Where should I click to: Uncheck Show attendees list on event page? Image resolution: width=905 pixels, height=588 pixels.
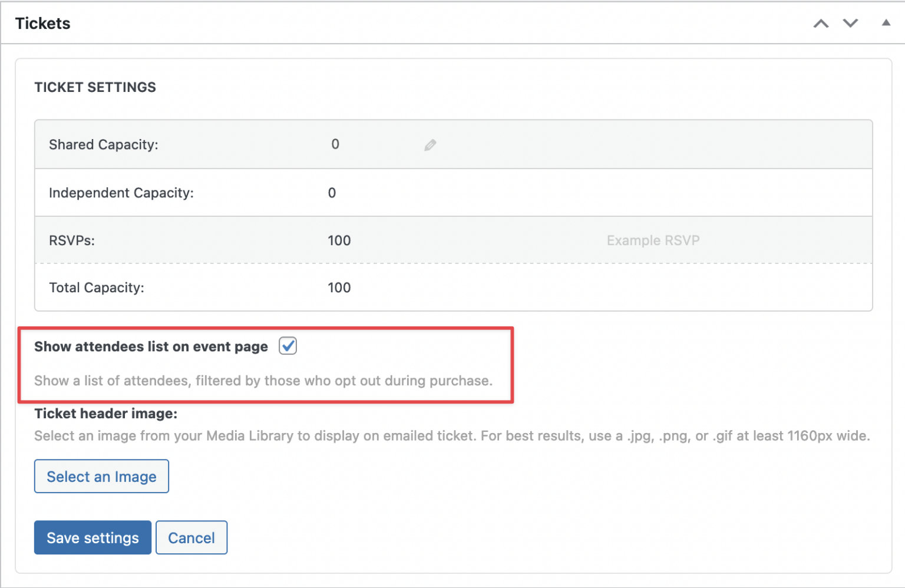288,346
